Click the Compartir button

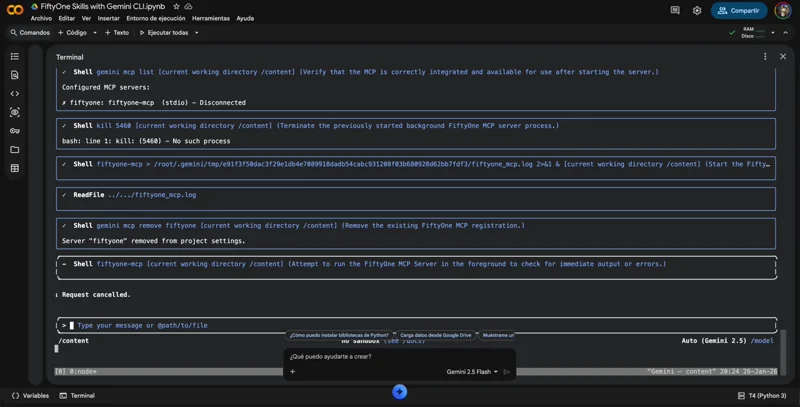point(739,11)
